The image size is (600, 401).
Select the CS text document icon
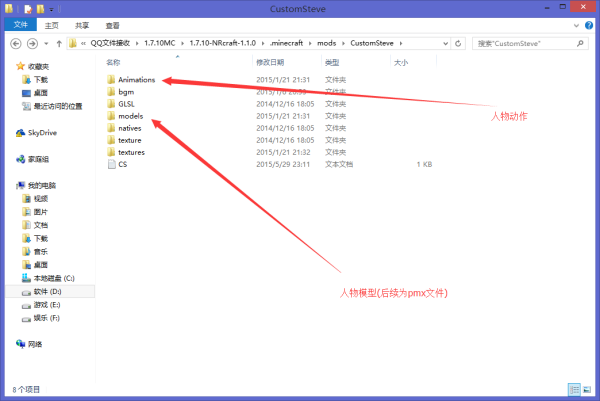tap(111, 164)
